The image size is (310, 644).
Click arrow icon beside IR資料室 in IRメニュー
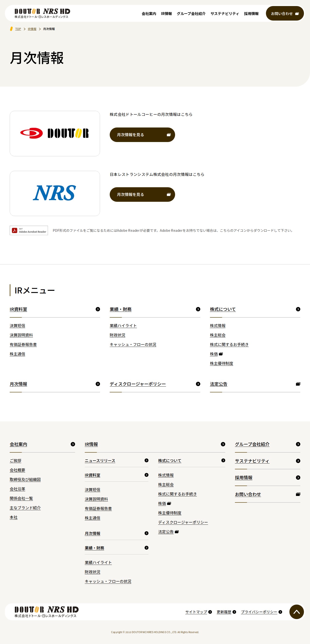pyautogui.click(x=98, y=309)
